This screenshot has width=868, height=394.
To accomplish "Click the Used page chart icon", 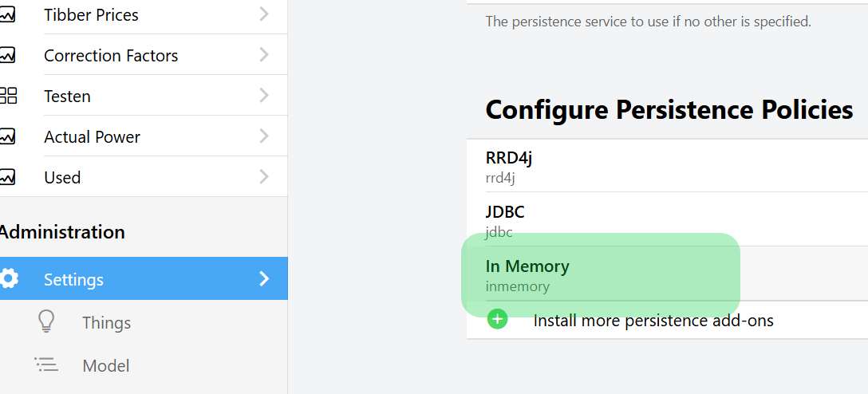I will point(7,177).
